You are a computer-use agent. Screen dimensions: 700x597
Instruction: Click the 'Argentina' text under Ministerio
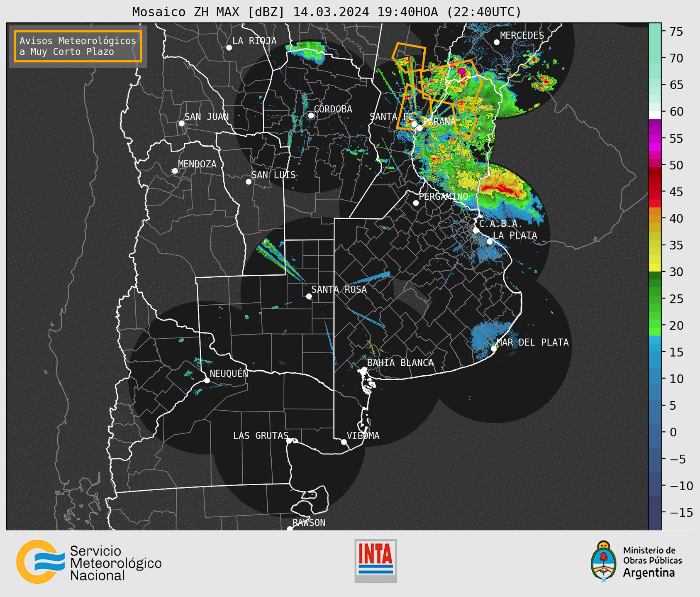(649, 573)
